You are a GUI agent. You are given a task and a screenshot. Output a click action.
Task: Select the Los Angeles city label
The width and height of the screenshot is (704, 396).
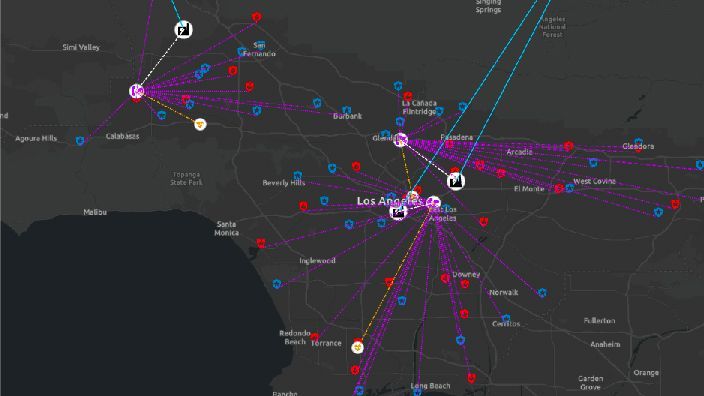[390, 201]
